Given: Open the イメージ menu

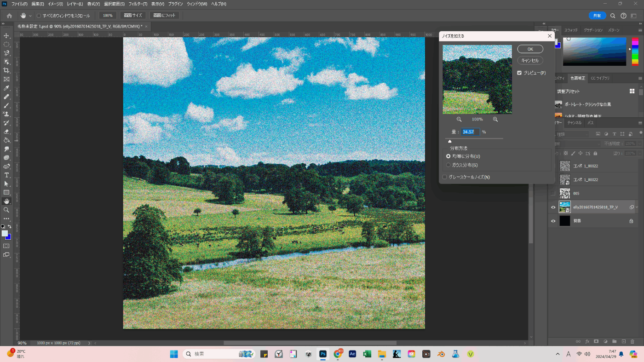Looking at the screenshot, I should (x=55, y=4).
